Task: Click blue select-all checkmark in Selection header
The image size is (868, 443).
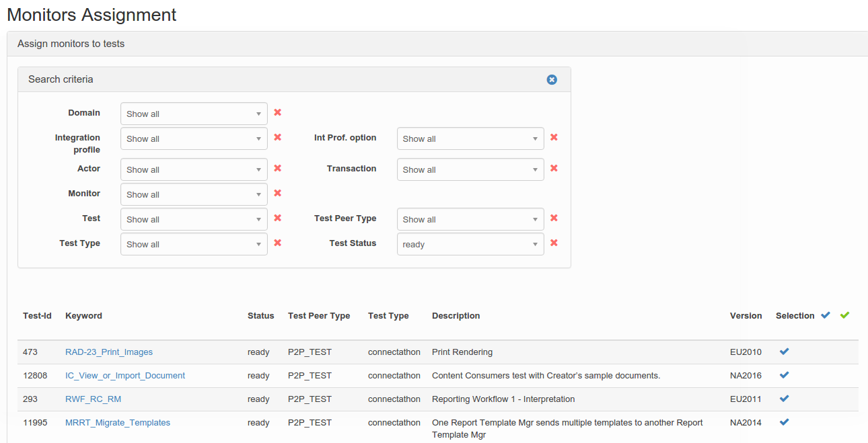Action: 826,315
